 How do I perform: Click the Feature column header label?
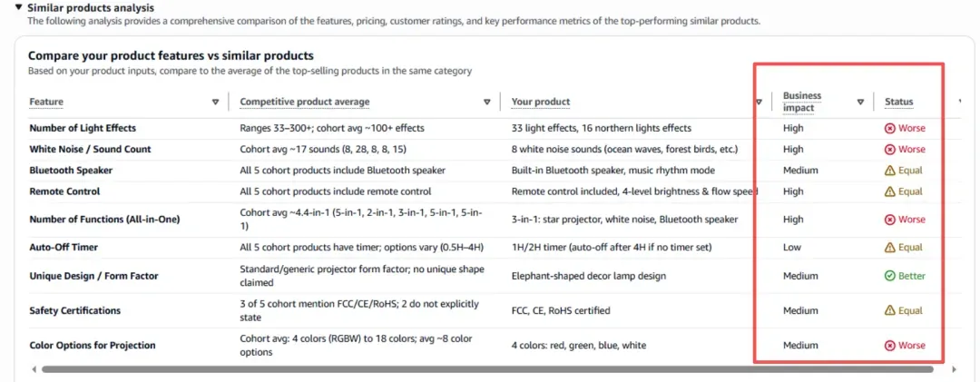[x=46, y=102]
